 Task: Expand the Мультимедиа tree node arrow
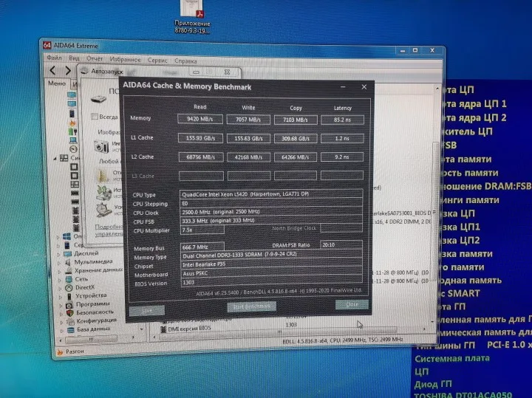58,262
